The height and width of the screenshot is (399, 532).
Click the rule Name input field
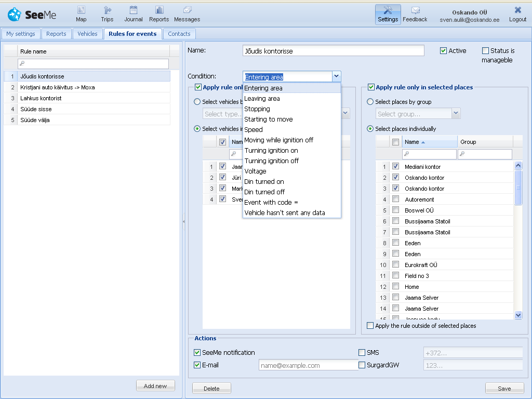(334, 51)
